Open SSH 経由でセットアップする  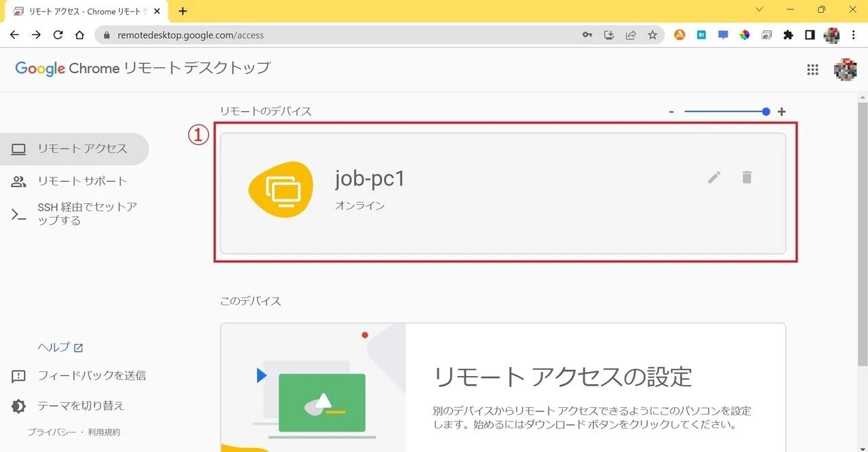coord(75,213)
